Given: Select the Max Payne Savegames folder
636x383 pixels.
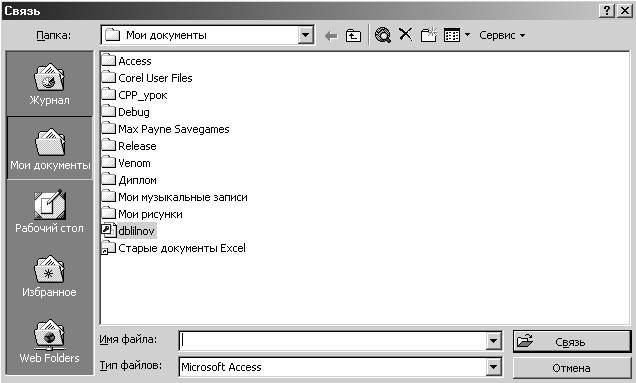Looking at the screenshot, I should [x=165, y=129].
